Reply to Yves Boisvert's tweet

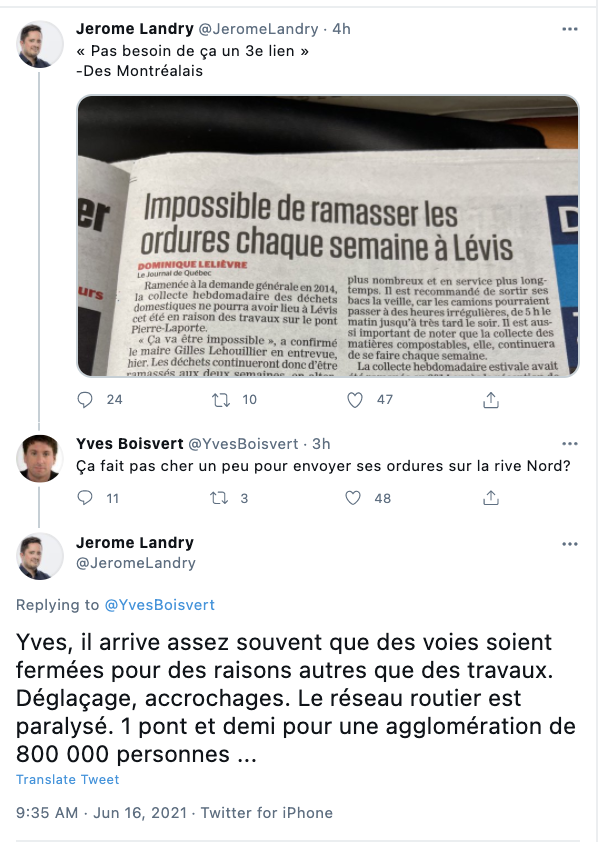tap(85, 498)
